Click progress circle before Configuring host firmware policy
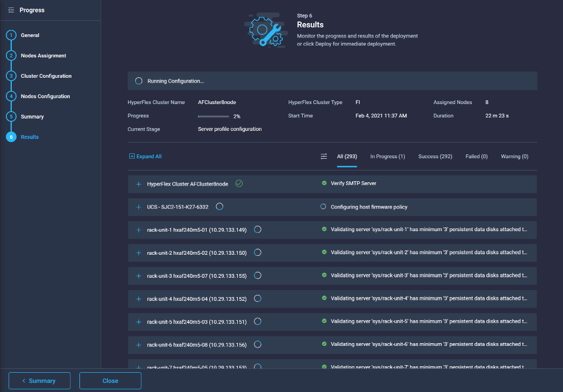 pyautogui.click(x=323, y=206)
